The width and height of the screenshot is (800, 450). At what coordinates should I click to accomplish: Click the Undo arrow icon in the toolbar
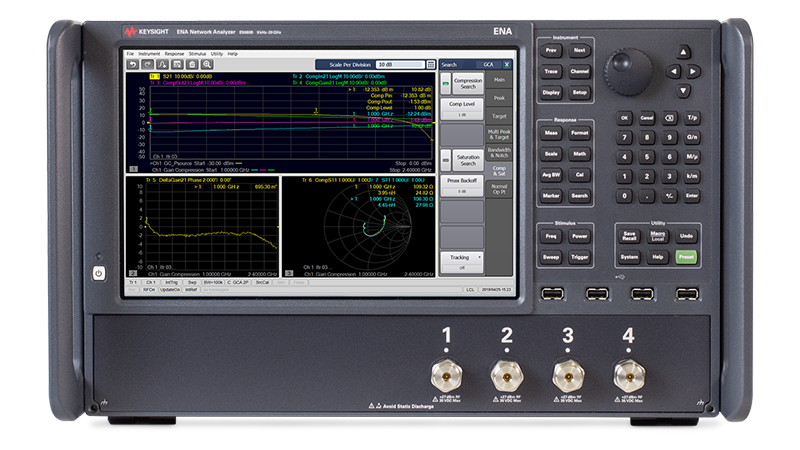pyautogui.click(x=133, y=64)
